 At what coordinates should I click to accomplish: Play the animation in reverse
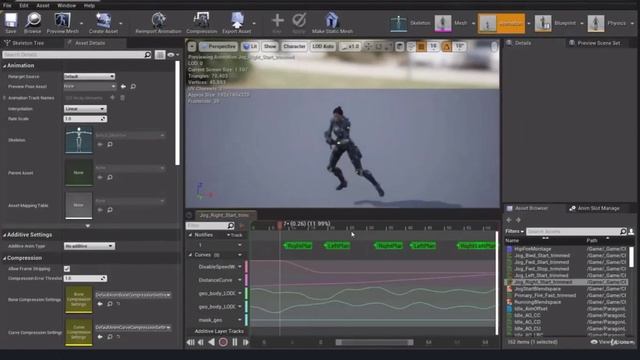pos(211,342)
